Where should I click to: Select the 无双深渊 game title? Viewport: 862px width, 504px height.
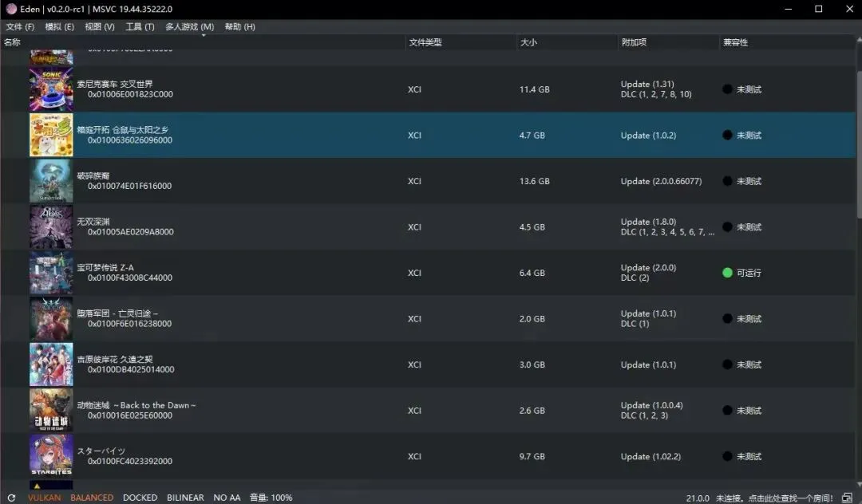tap(93, 221)
